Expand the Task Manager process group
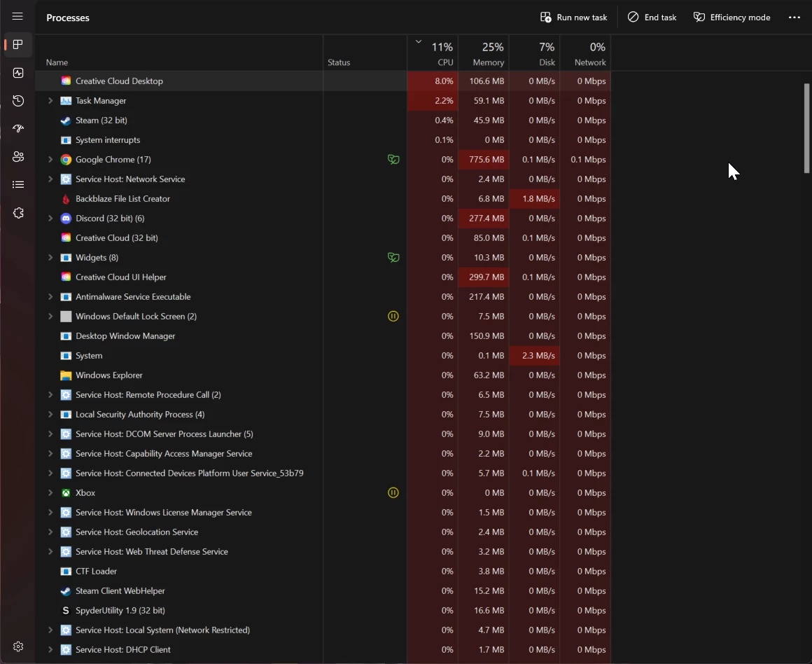Viewport: 812px width, 664px height. [50, 101]
